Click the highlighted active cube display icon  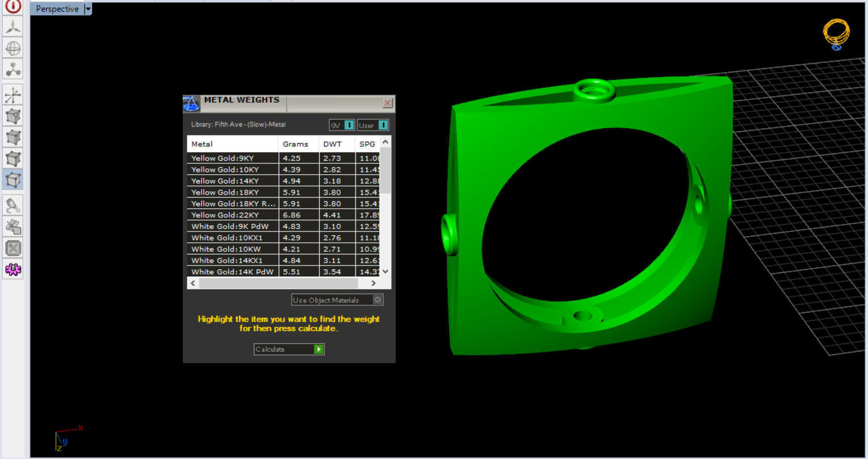(13, 179)
